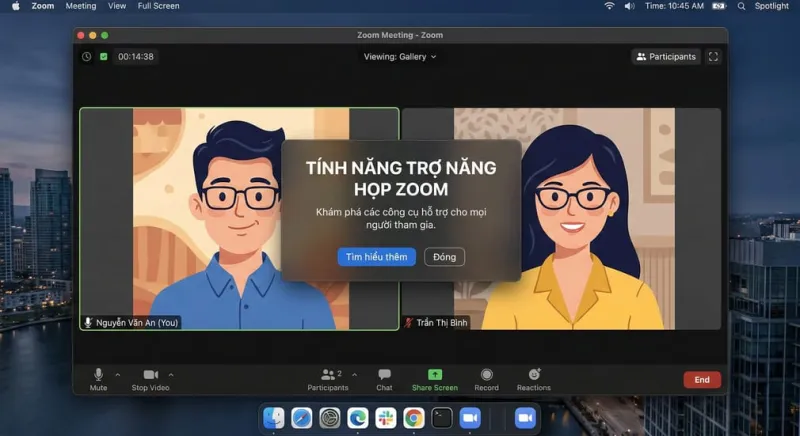Click the Time: 10:45 AM clock

click(x=674, y=6)
